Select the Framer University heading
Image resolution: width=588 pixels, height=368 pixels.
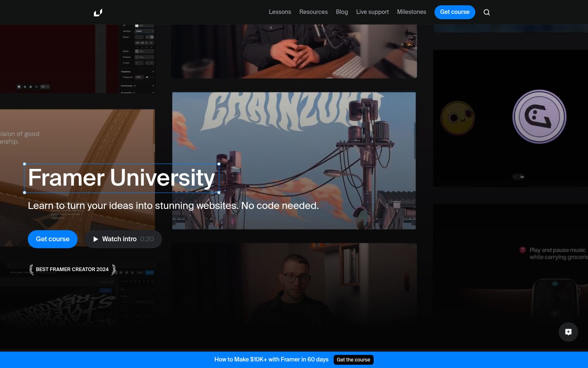pyautogui.click(x=121, y=178)
